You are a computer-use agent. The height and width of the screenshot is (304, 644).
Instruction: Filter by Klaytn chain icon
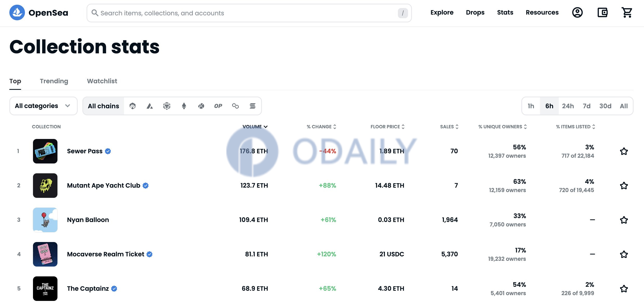[x=201, y=106]
